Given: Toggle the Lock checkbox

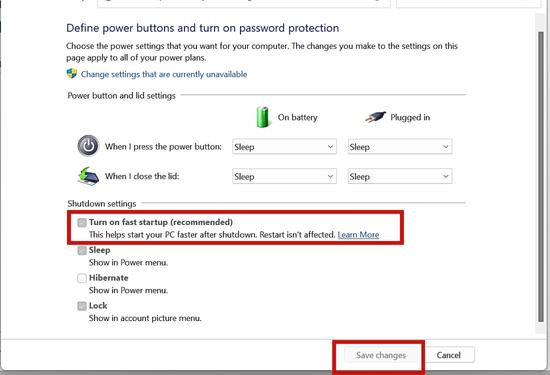Looking at the screenshot, I should pyautogui.click(x=82, y=306).
